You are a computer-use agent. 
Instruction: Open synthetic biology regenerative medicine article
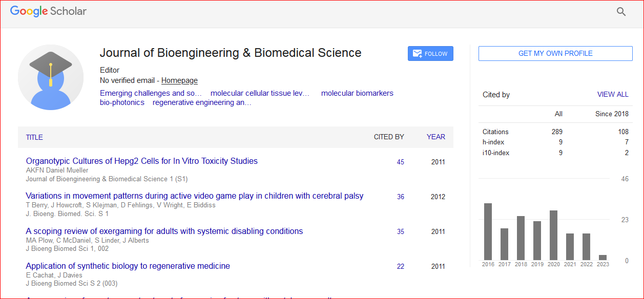[128, 266]
